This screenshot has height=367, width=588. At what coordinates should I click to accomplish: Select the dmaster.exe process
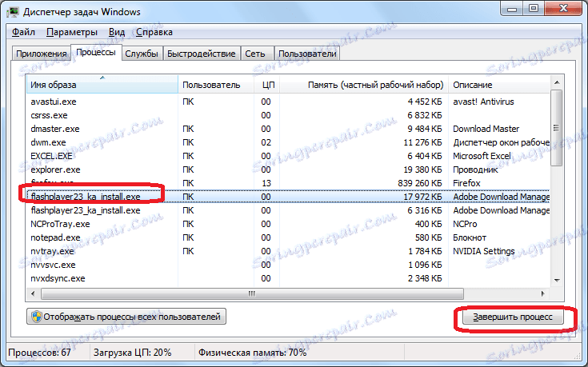[x=288, y=129]
